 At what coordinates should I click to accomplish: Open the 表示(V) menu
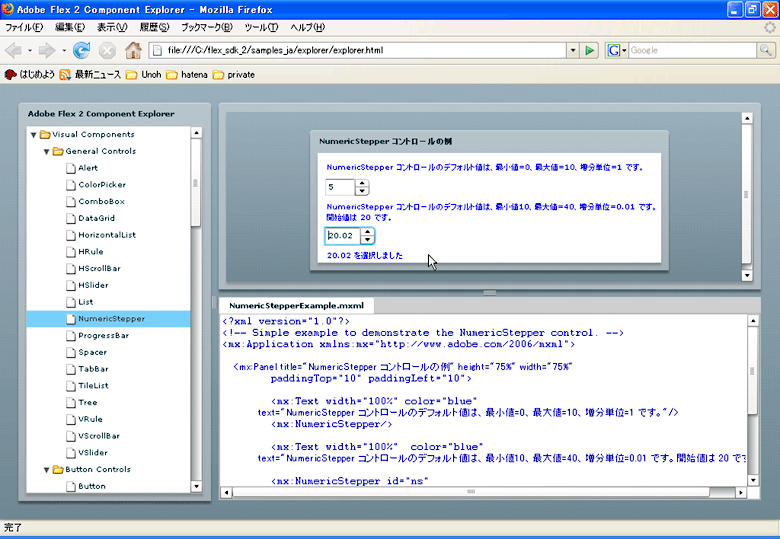112,27
